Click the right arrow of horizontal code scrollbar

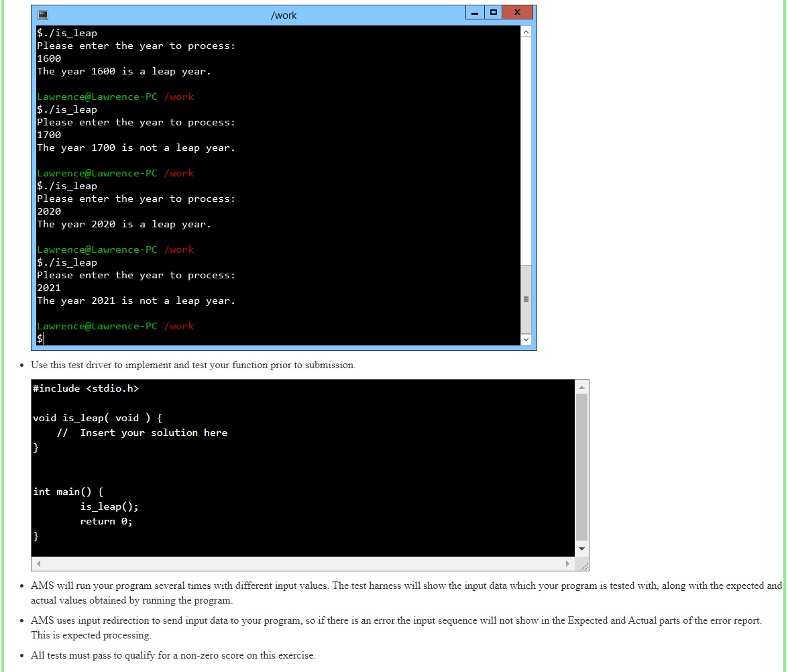click(567, 563)
